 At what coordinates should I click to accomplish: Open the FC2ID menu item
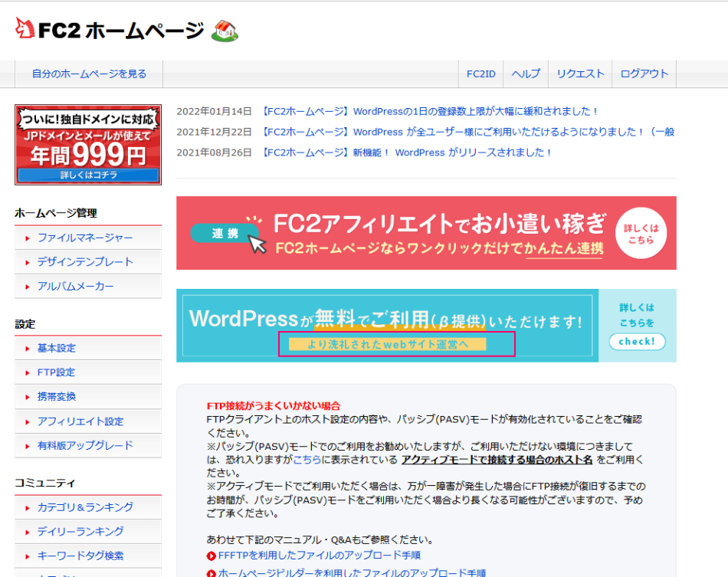480,74
